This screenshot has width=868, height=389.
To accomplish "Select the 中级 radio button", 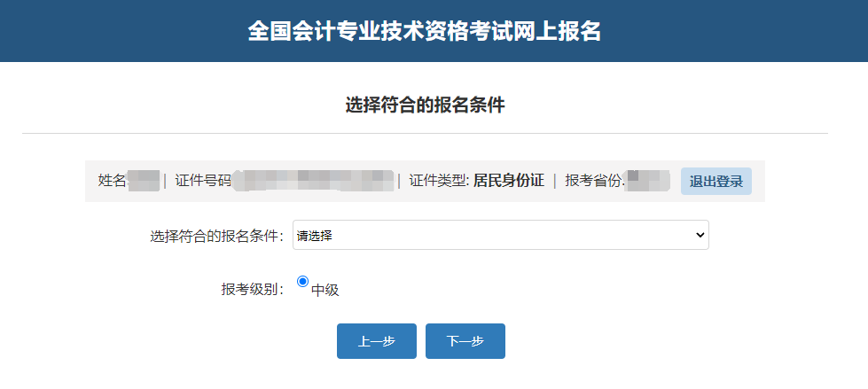I will coord(302,282).
